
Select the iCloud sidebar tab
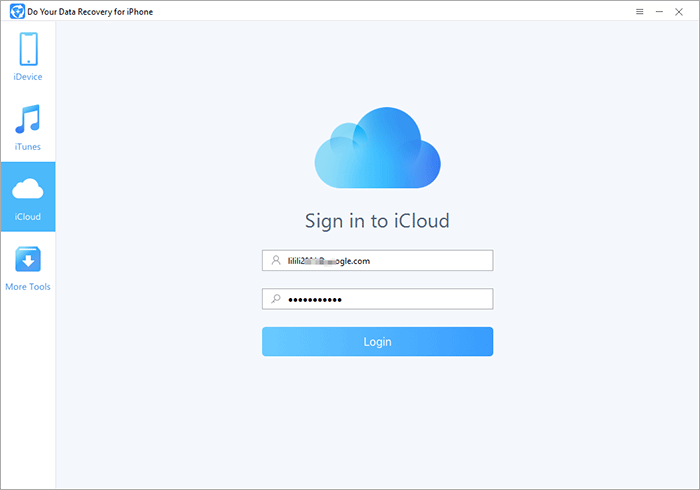(28, 197)
